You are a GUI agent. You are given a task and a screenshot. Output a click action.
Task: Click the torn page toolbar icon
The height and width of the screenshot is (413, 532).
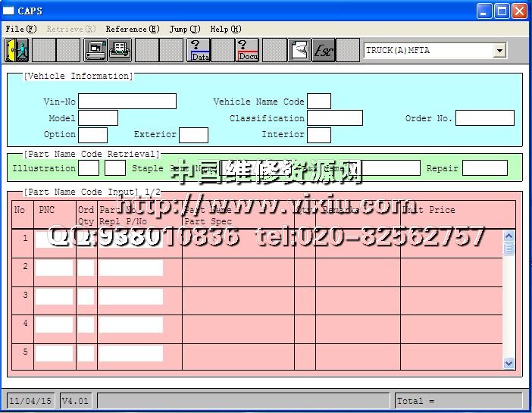[x=299, y=51]
